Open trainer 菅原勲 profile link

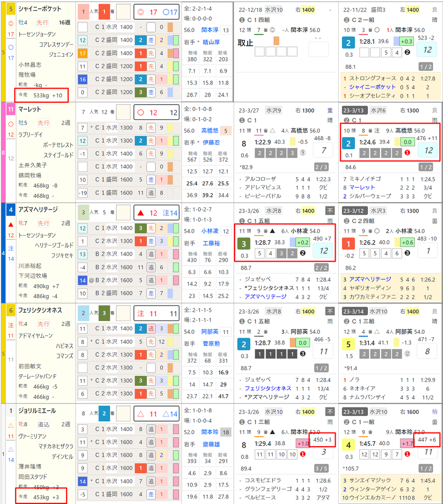point(211,343)
